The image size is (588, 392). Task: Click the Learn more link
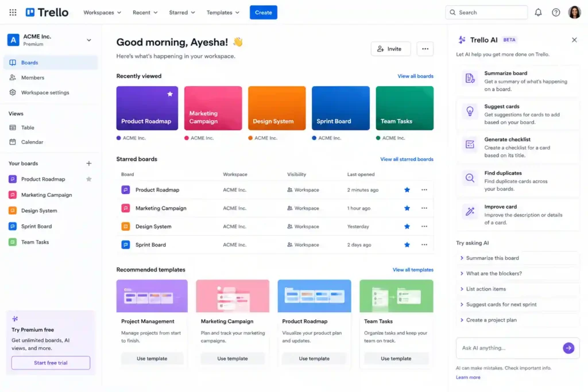468,378
